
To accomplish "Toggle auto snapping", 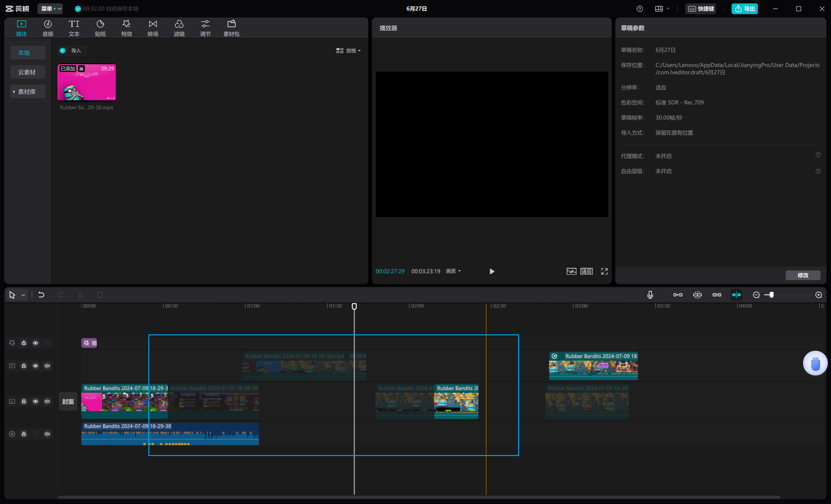I will pyautogui.click(x=698, y=295).
